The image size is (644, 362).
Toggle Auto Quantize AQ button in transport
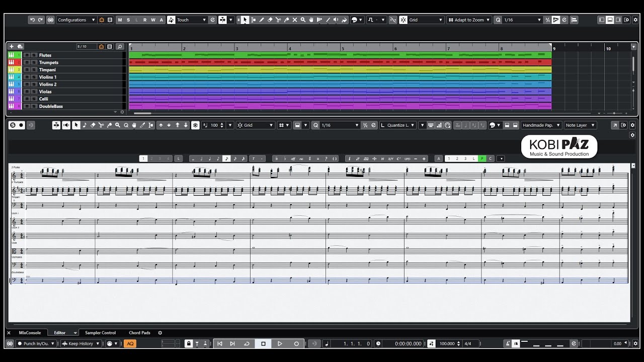click(130, 343)
